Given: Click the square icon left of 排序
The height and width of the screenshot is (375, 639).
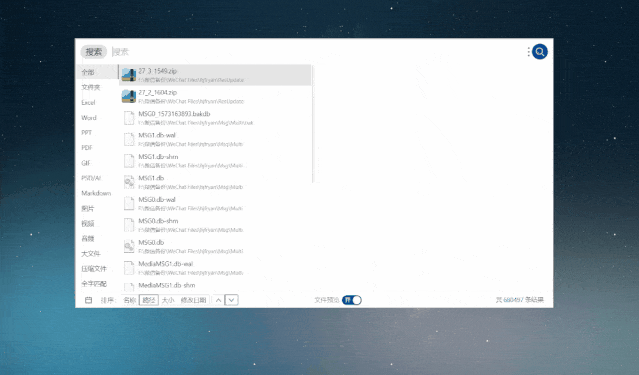Looking at the screenshot, I should (88, 300).
